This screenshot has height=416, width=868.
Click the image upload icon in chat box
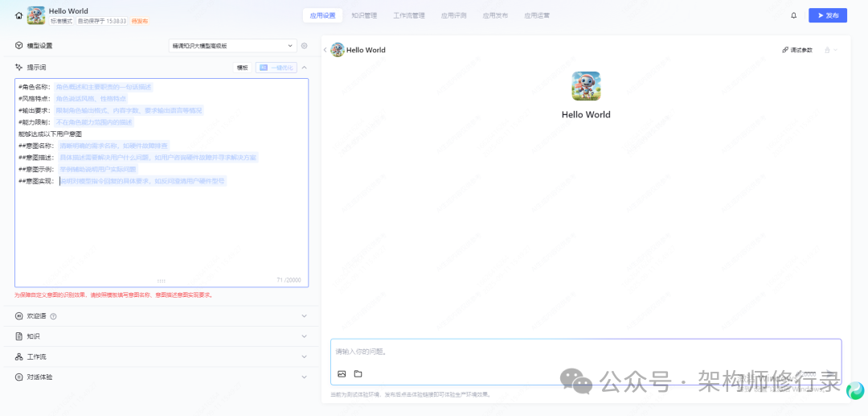point(342,374)
